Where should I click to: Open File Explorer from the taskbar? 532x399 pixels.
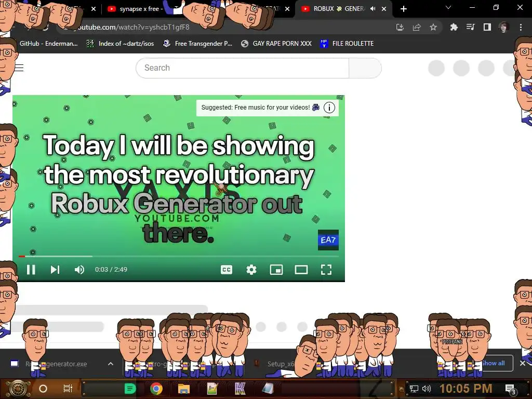click(183, 389)
